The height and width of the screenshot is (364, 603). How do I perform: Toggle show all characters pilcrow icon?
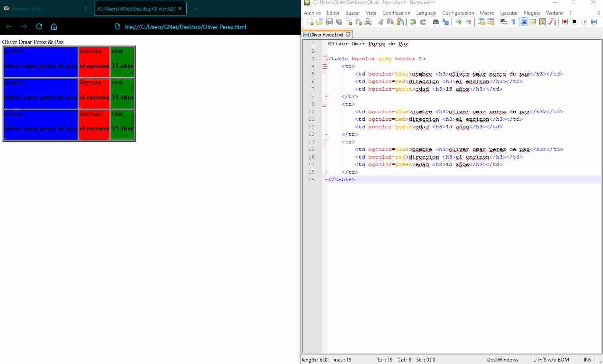(514, 22)
